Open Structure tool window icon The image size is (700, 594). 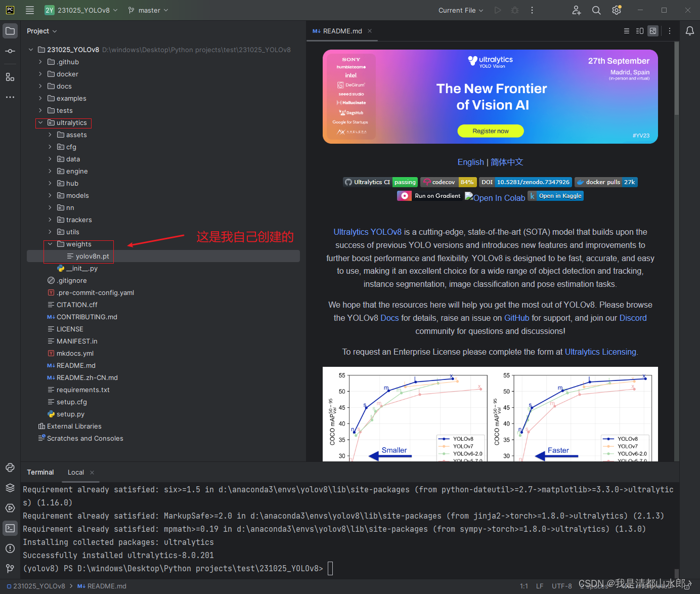pos(10,77)
